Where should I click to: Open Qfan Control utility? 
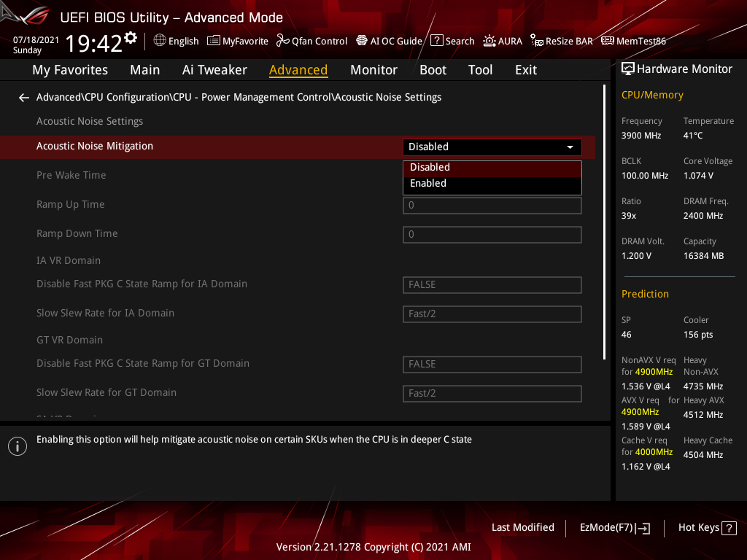pos(311,41)
